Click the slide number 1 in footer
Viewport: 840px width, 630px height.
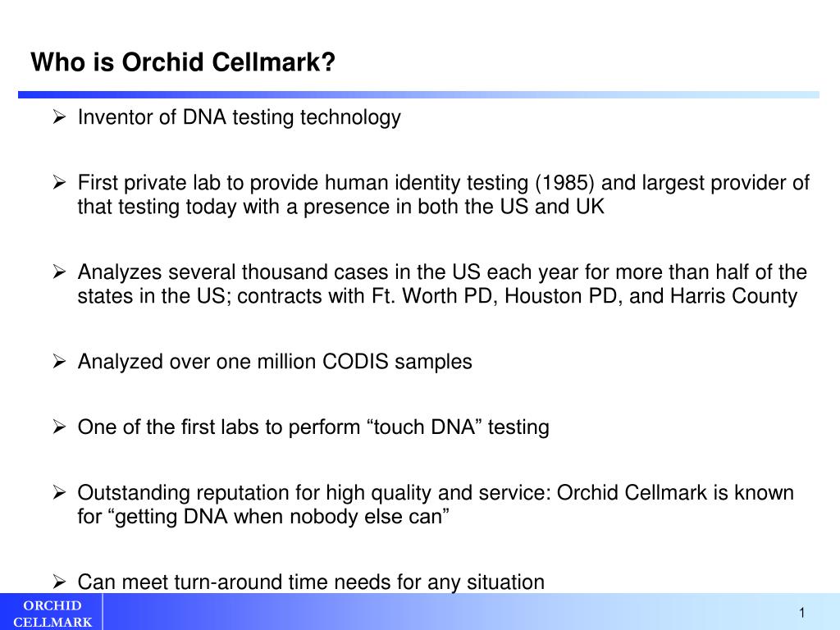coord(802,613)
